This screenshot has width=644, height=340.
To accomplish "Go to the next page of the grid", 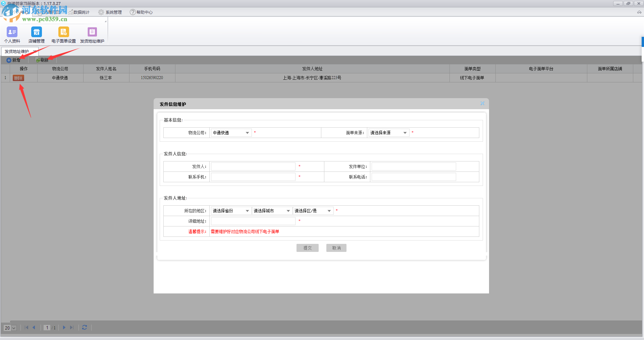I will (x=64, y=328).
